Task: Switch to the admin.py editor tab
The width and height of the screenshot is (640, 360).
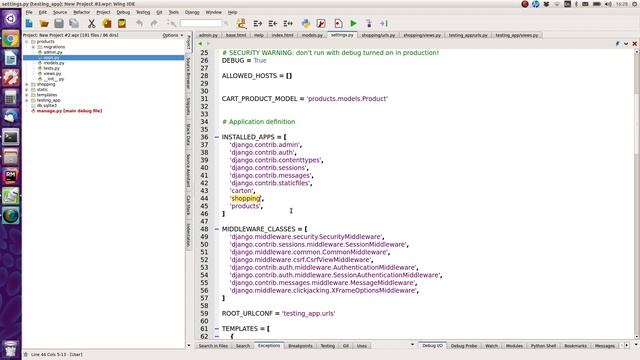Action: [208, 36]
